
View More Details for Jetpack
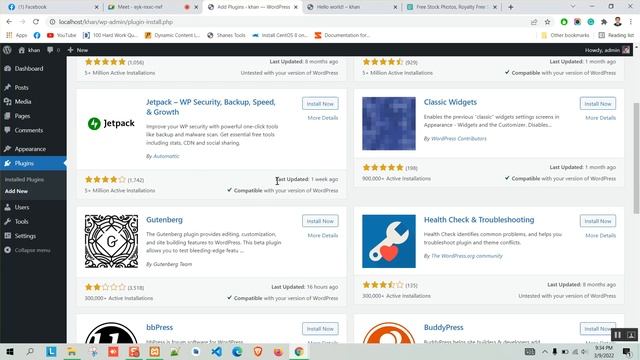[x=322, y=118]
